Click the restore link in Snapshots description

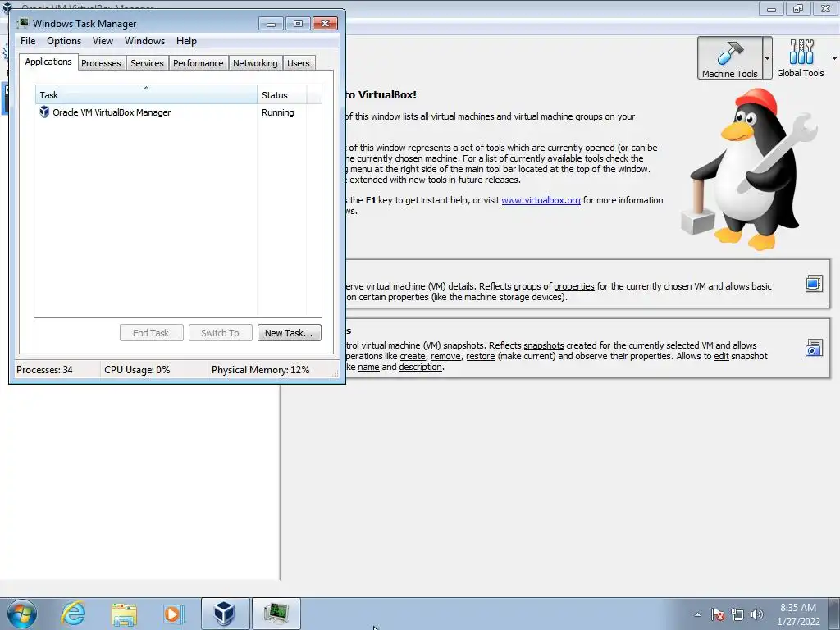pyautogui.click(x=480, y=356)
